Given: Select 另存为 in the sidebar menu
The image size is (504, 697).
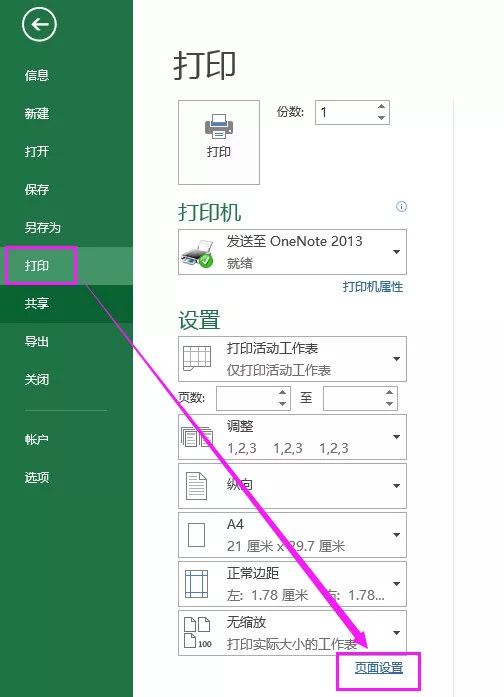Looking at the screenshot, I should pyautogui.click(x=42, y=228).
